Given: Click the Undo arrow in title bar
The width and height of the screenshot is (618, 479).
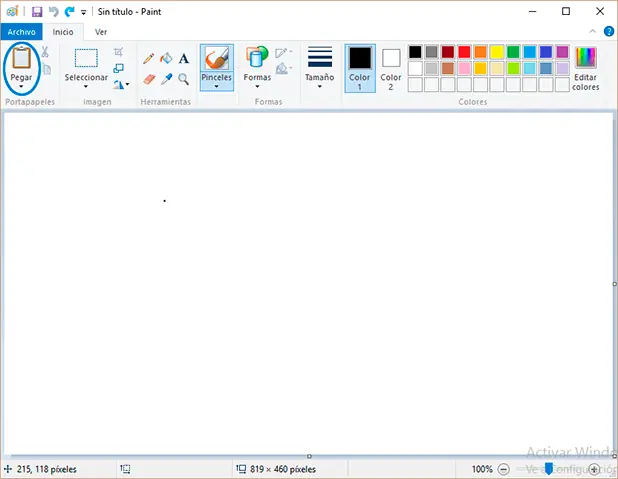Looking at the screenshot, I should coord(54,12).
